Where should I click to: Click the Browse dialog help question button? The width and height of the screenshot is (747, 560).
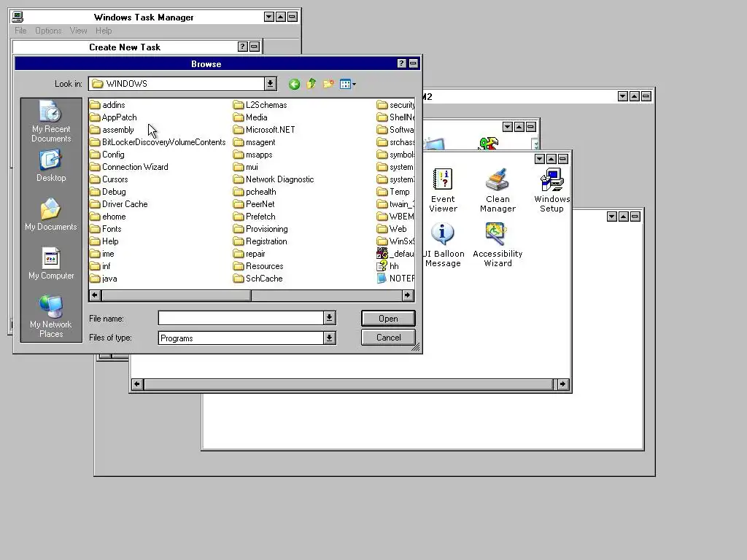point(402,63)
